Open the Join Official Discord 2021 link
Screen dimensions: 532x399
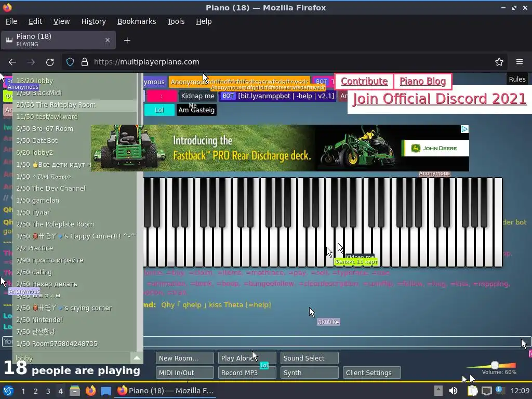[440, 99]
